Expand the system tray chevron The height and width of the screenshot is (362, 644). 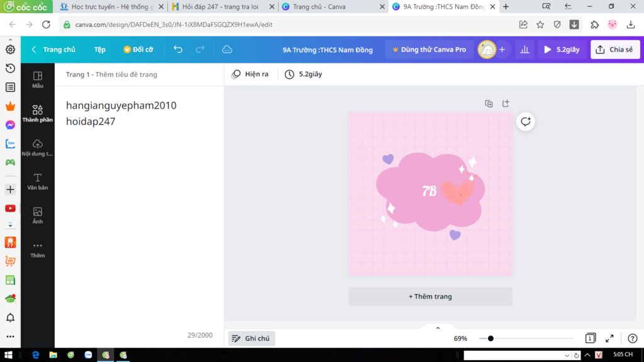tap(587, 355)
